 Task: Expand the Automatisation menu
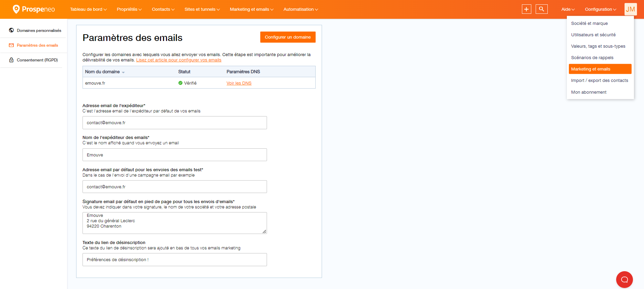point(301,9)
